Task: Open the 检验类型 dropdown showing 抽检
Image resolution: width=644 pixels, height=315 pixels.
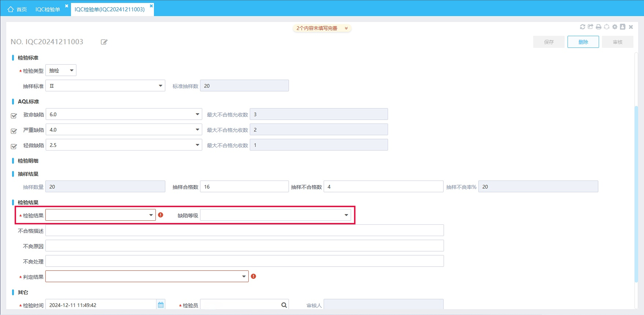Action: click(x=61, y=70)
